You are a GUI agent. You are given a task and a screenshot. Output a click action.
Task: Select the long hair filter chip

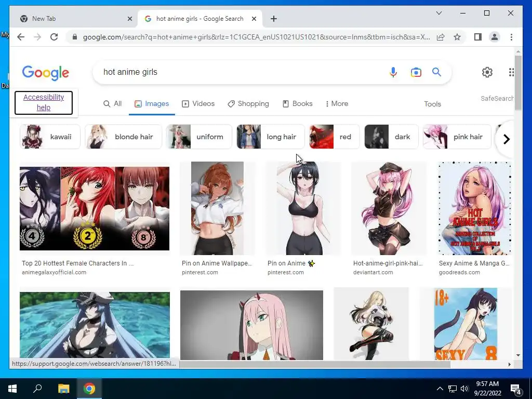[270, 137]
